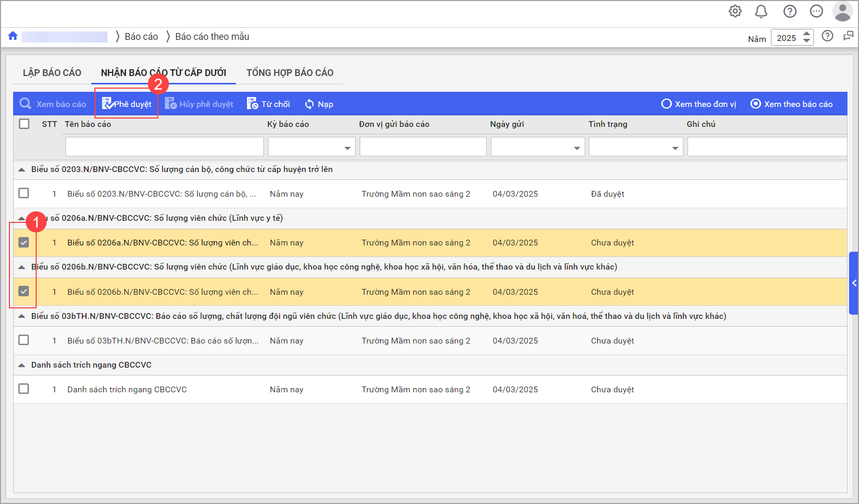The image size is (859, 504).
Task: Check the Biểu số 03bTH.N row checkbox
Action: point(24,340)
